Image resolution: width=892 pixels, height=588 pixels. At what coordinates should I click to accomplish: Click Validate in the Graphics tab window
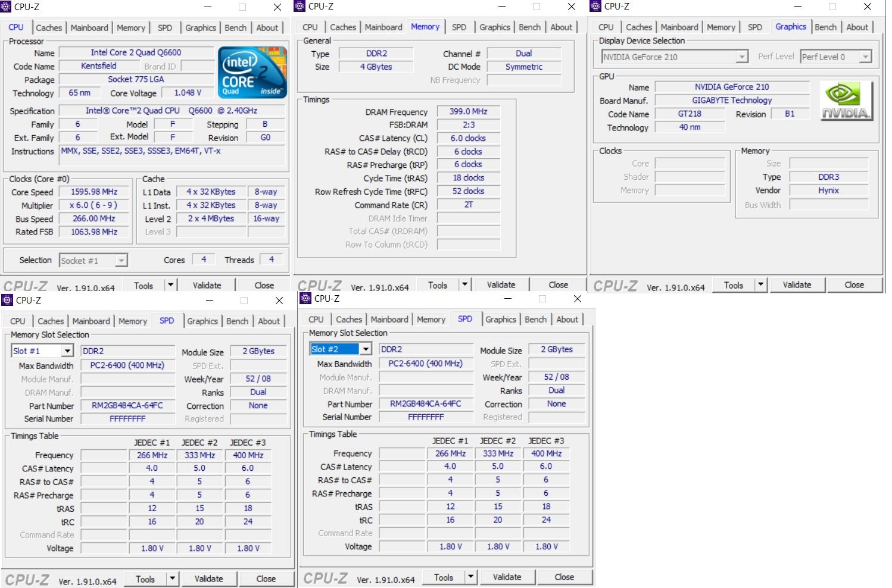coord(797,284)
